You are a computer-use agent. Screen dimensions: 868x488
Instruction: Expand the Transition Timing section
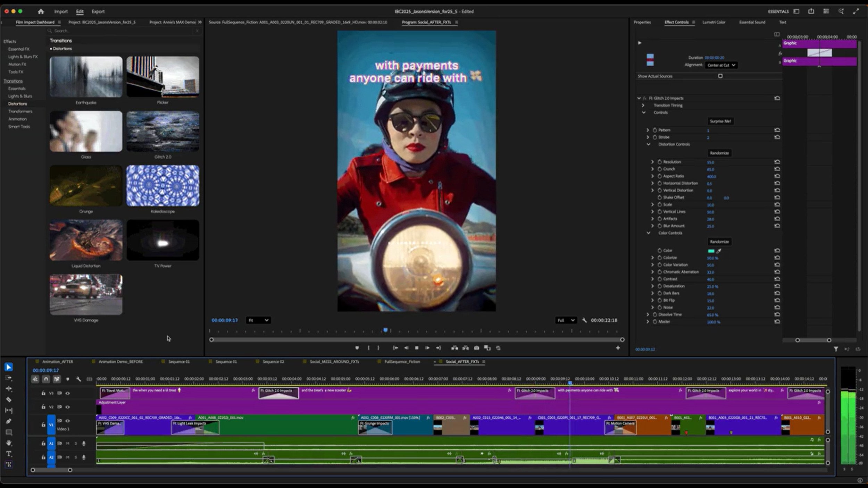[x=643, y=105]
